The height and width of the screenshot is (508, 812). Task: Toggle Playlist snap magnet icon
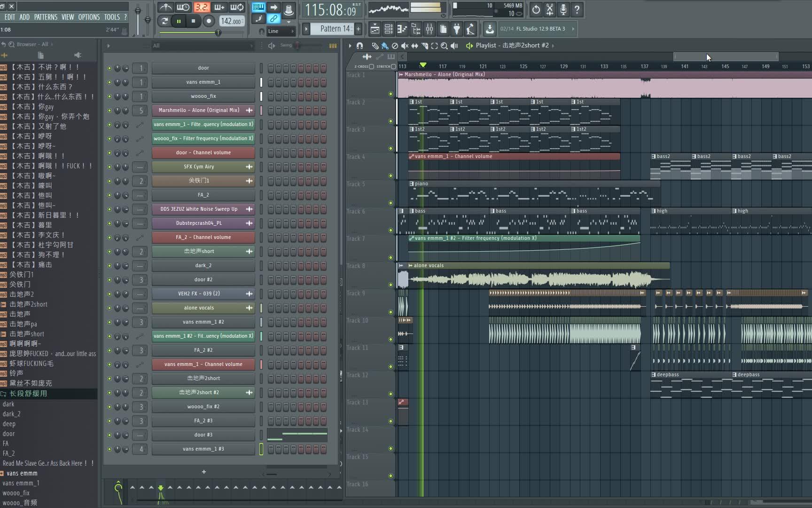pos(360,46)
